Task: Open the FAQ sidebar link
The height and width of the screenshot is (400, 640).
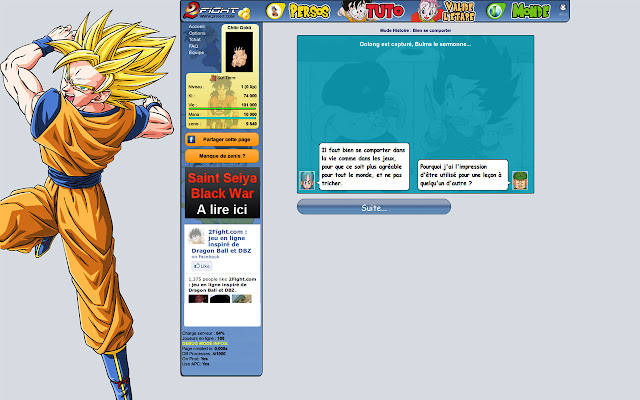Action: click(x=193, y=46)
